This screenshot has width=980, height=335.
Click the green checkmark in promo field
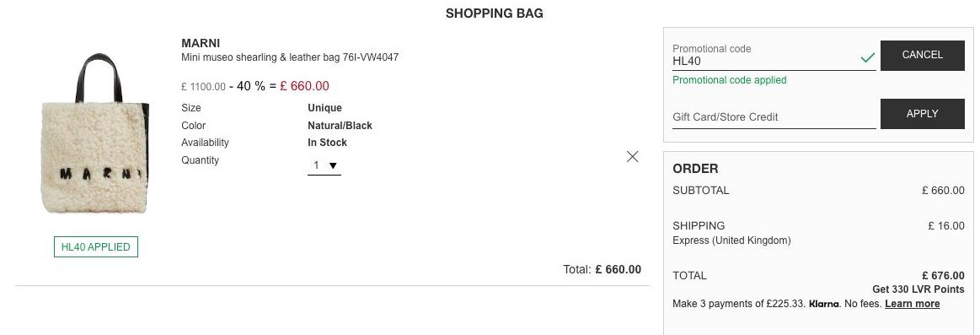point(867,58)
